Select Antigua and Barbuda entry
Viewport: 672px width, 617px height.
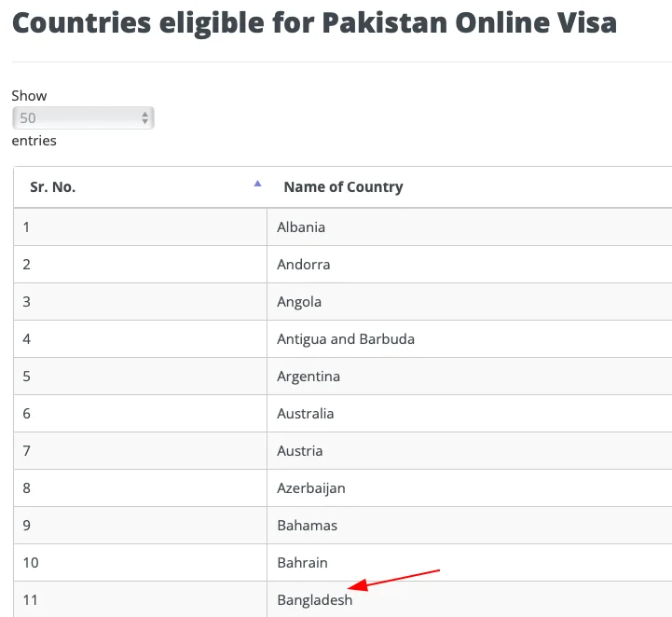click(x=346, y=339)
